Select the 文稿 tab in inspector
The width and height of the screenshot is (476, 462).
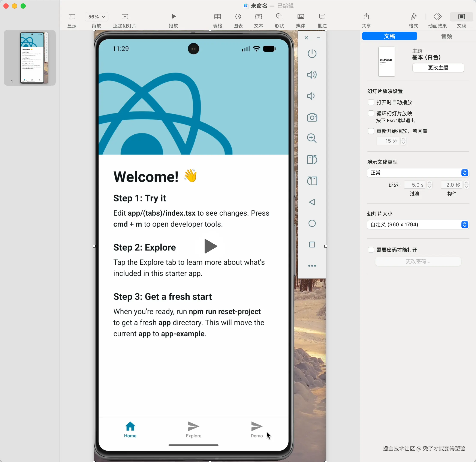coord(389,36)
